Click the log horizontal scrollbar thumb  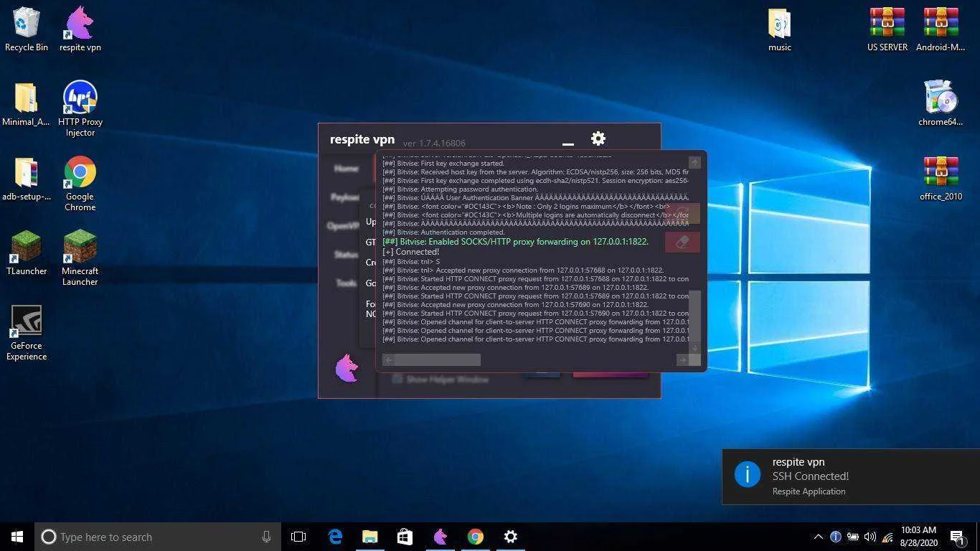click(x=437, y=359)
